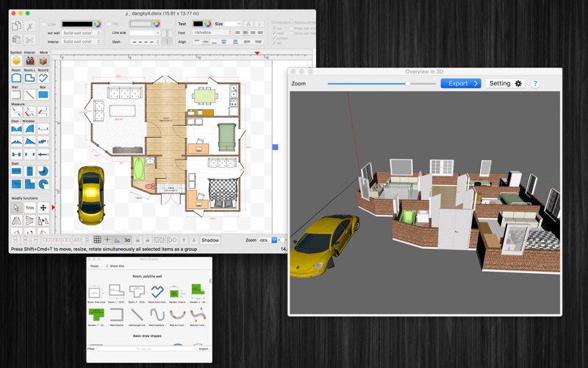This screenshot has height=368, width=588.
Task: Click the Filter search field
Action: 146,349
